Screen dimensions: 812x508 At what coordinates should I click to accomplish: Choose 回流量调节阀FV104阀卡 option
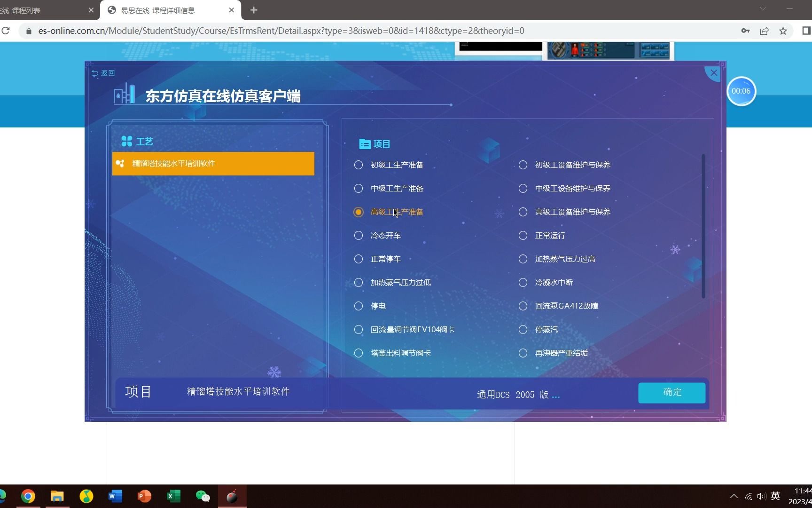tap(359, 330)
